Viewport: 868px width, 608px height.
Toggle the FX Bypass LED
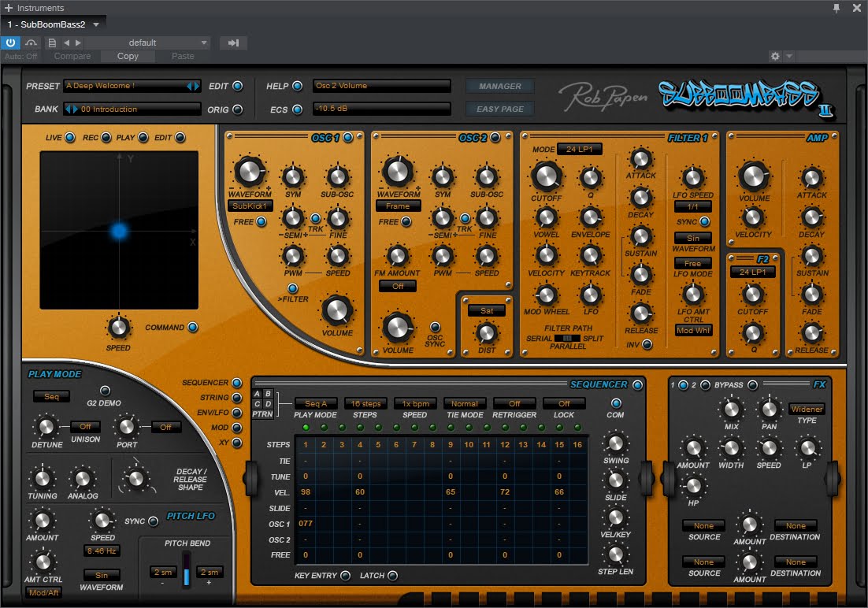tap(752, 385)
